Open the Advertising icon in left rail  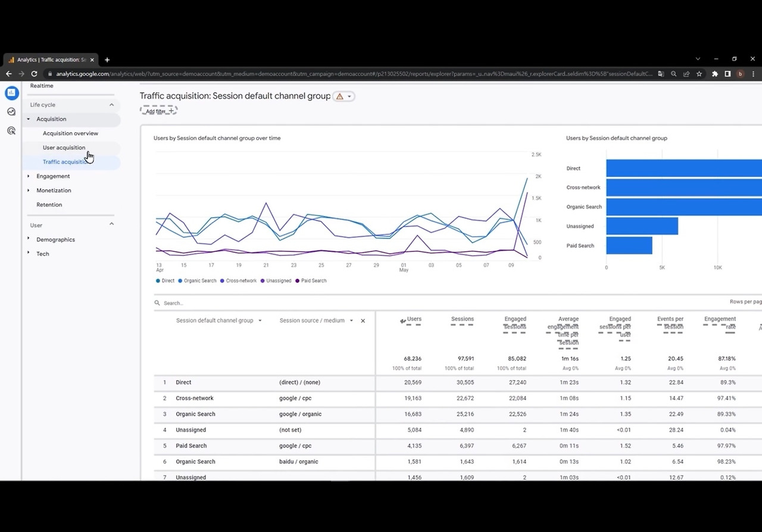pyautogui.click(x=11, y=131)
